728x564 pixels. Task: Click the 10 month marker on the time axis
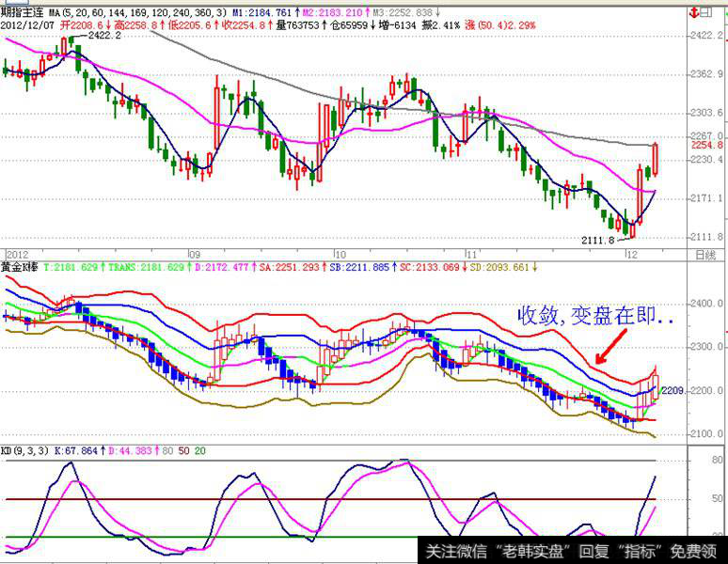click(340, 255)
